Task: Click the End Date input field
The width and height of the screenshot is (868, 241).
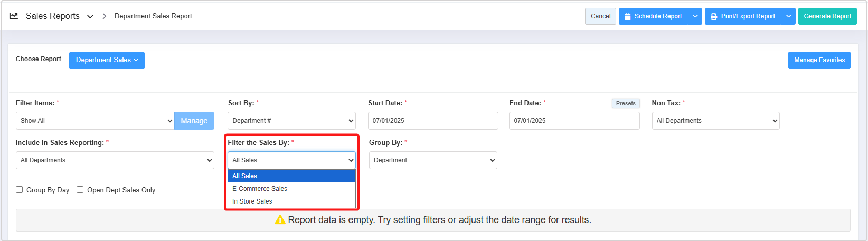Action: point(574,121)
